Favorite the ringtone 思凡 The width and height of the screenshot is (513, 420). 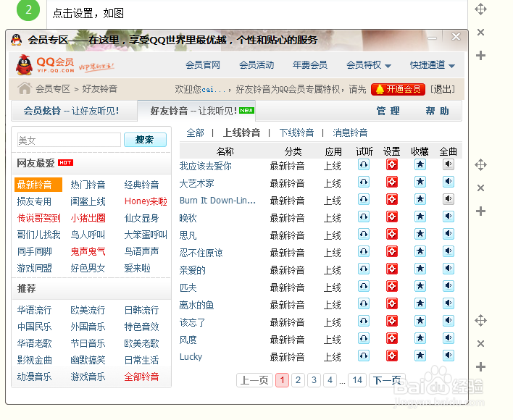point(420,234)
